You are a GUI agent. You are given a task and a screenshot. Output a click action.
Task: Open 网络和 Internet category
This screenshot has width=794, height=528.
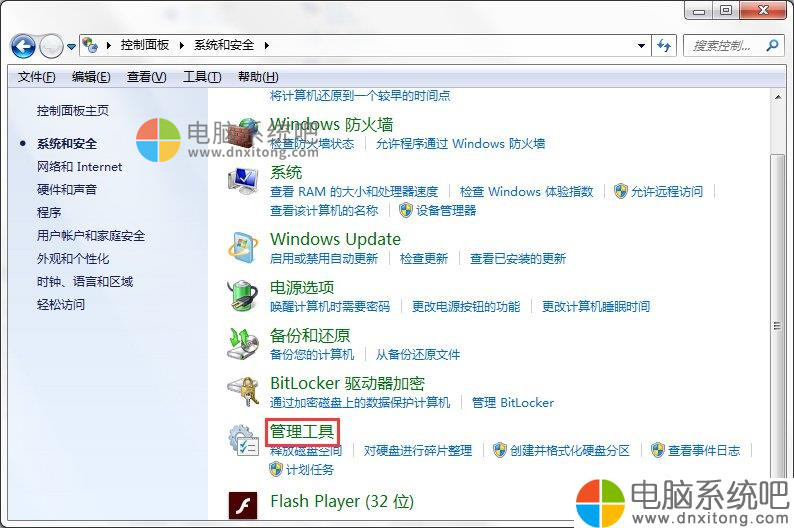pyautogui.click(x=80, y=167)
